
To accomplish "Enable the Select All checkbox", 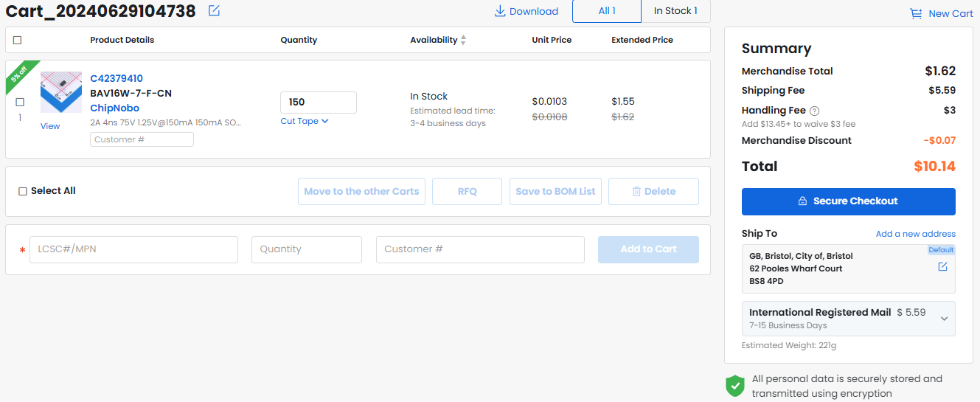I will click(23, 191).
